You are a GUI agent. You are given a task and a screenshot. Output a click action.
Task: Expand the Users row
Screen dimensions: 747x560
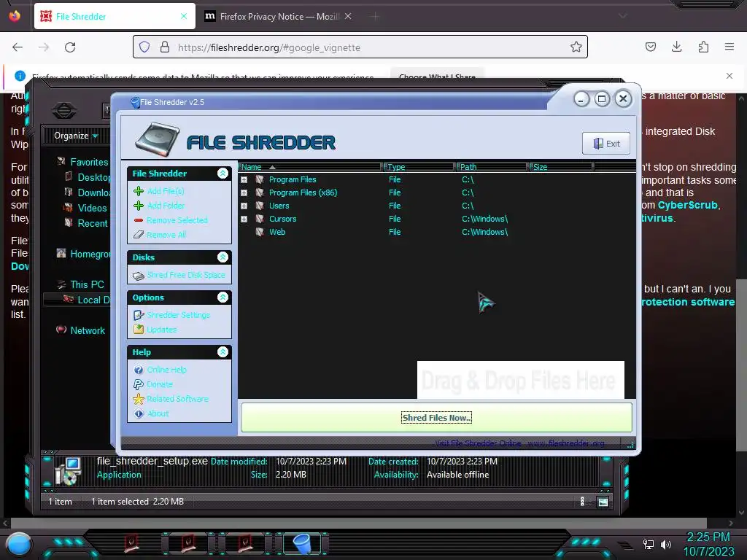point(244,206)
